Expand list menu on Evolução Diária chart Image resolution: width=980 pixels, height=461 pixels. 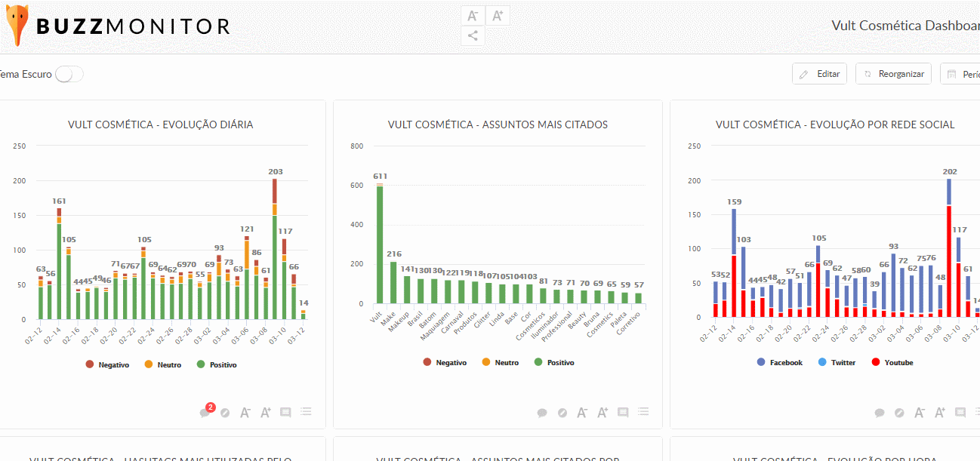tap(306, 412)
